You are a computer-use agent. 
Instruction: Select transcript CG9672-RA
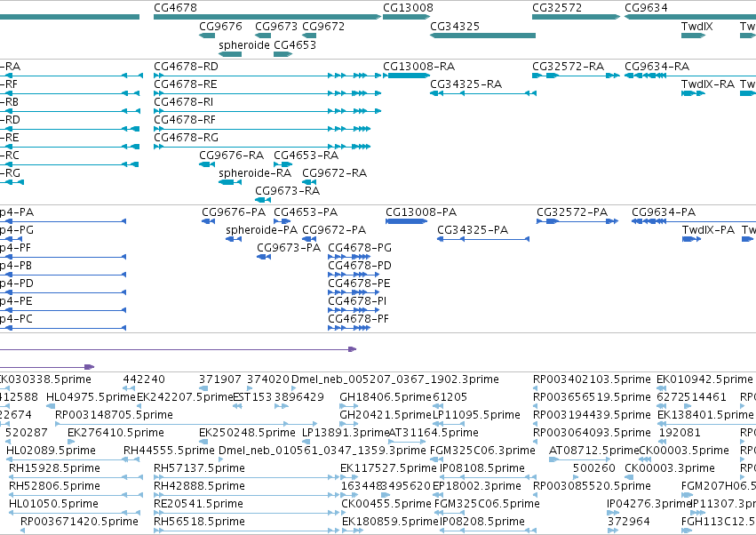tap(334, 173)
